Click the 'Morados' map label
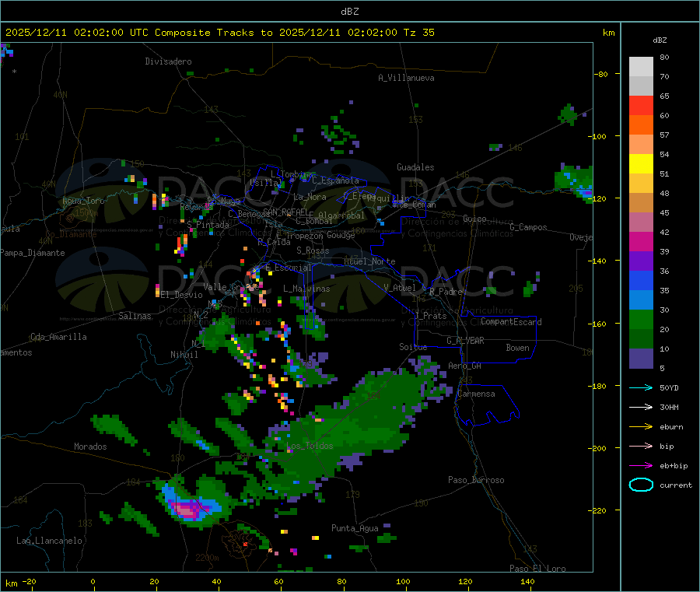 click(90, 447)
